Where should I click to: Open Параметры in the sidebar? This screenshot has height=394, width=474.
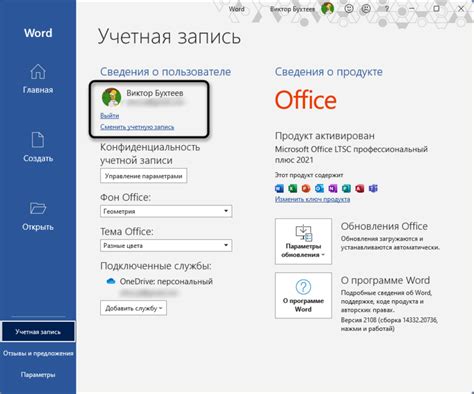pyautogui.click(x=38, y=375)
